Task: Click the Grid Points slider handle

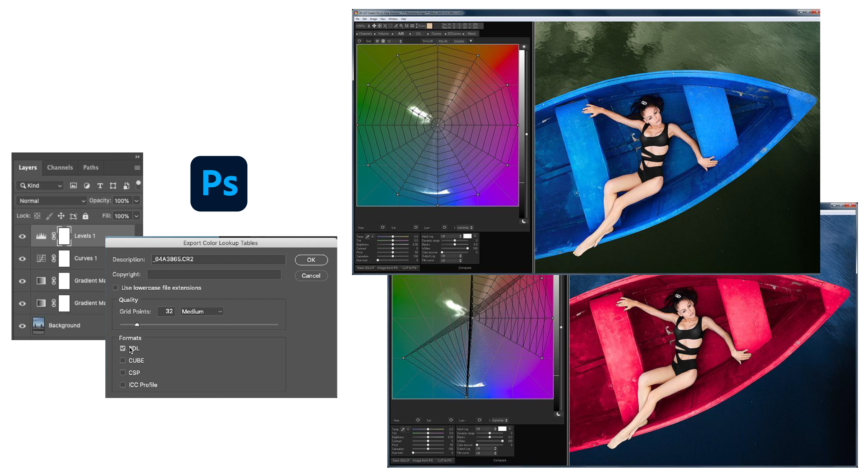Action: 137,325
